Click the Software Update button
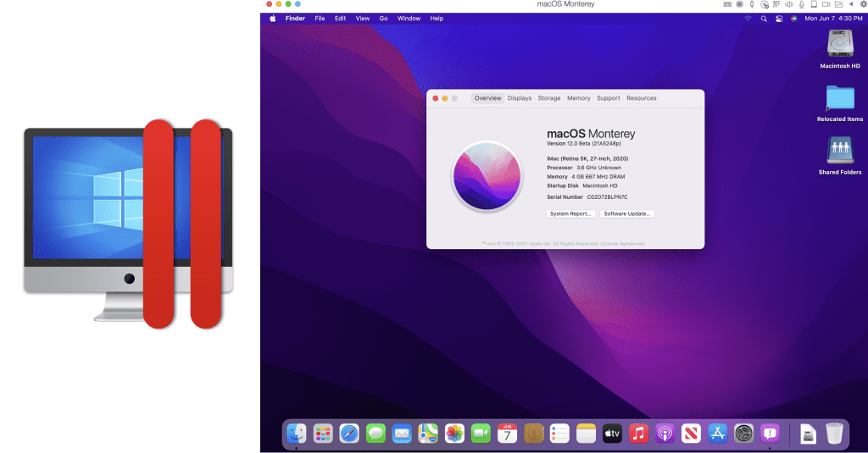This screenshot has height=453, width=868. pos(627,213)
